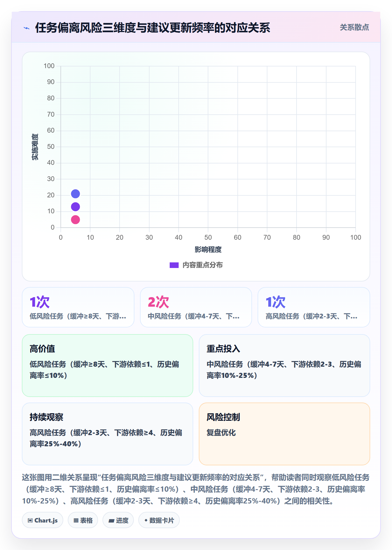This screenshot has width=392, height=550.
Task: Select the 1次 低风险任务 stat card
Action: (78, 307)
